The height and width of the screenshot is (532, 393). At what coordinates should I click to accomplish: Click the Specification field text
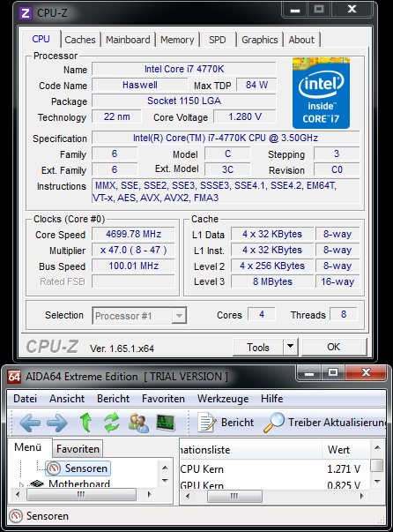pos(226,138)
